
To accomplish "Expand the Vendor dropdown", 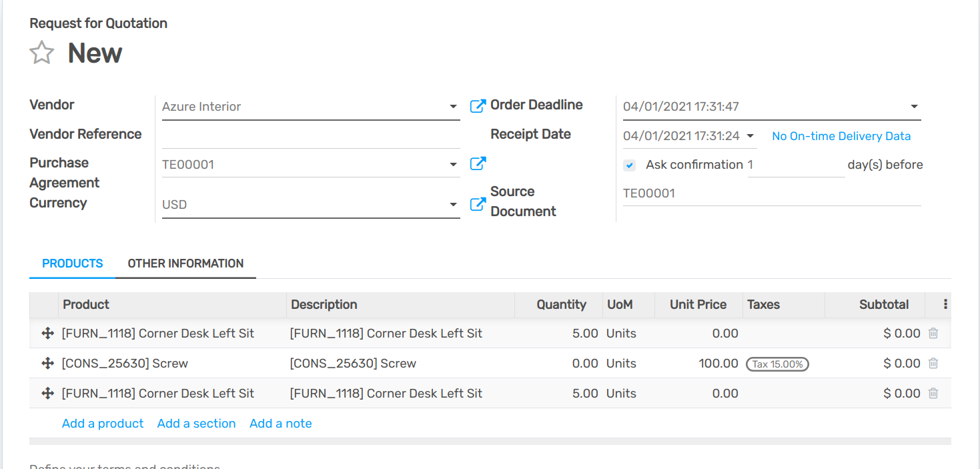I will (453, 107).
